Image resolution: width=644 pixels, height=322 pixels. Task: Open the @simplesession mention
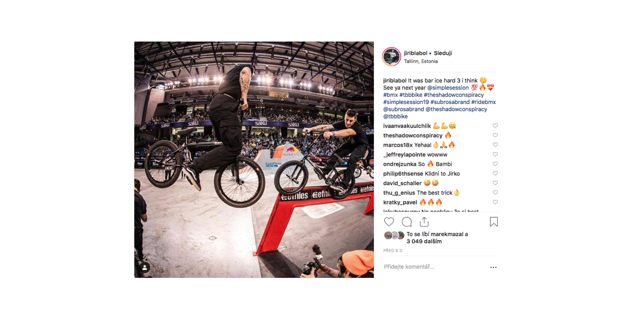tap(448, 88)
